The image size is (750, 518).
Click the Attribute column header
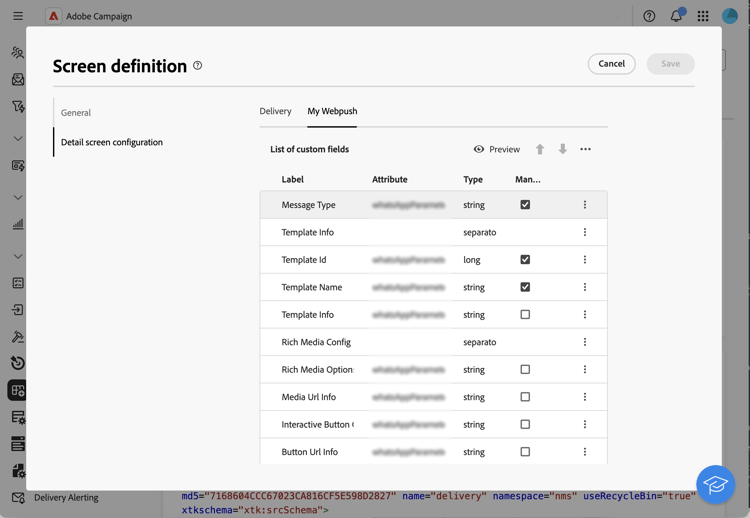pos(390,179)
